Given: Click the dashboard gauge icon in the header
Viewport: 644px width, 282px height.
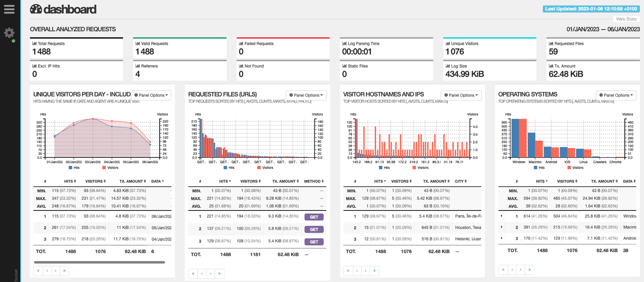Looking at the screenshot, I should tap(36, 9).
